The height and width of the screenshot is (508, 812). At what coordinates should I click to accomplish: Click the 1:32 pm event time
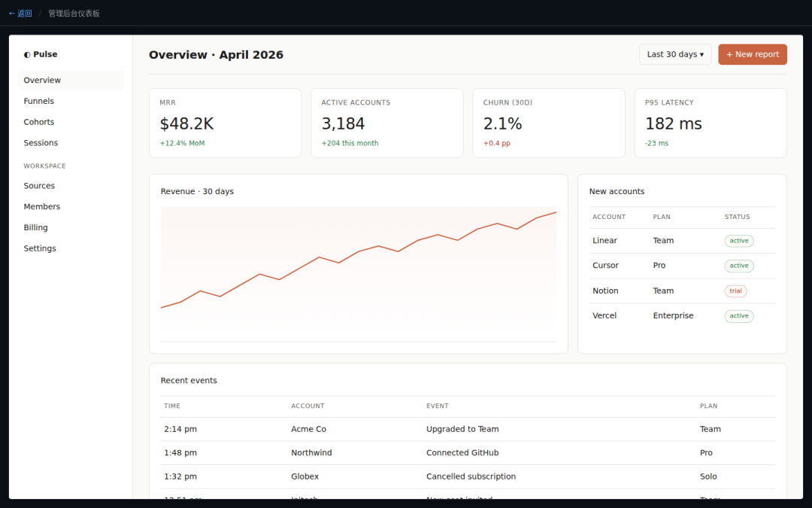(180, 476)
